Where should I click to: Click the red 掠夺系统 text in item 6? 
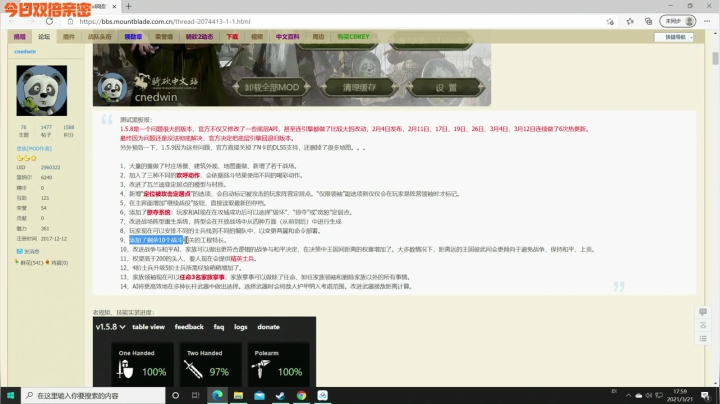pyautogui.click(x=158, y=212)
